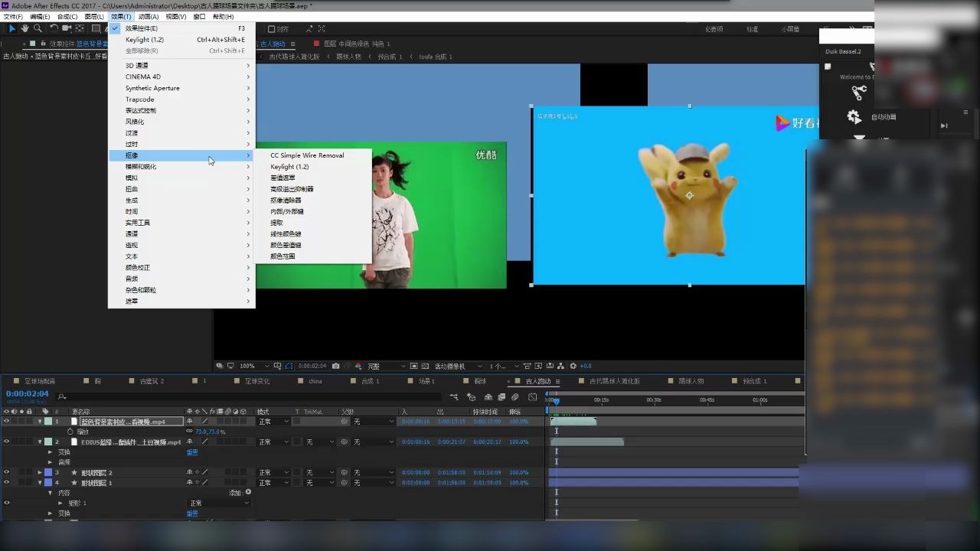Viewport: 980px width, 551px height.
Task: Hide shape layer 形状图层 2
Action: click(x=7, y=472)
